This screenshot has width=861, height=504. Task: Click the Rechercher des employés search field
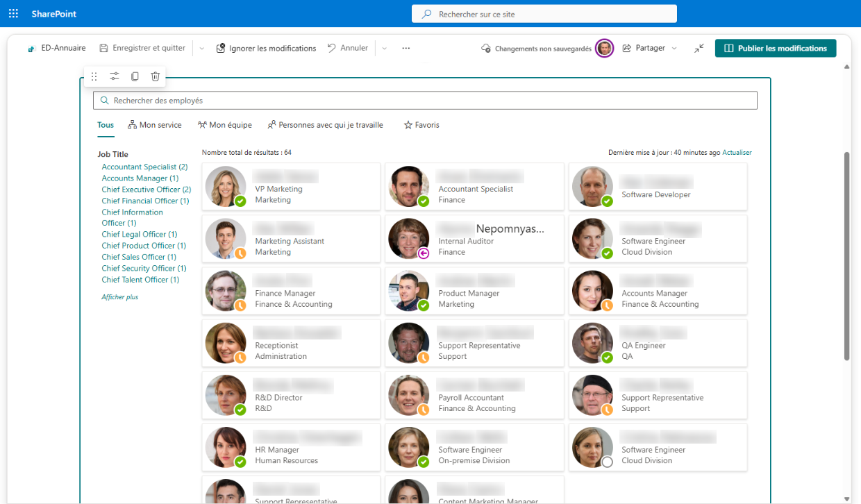(x=425, y=101)
